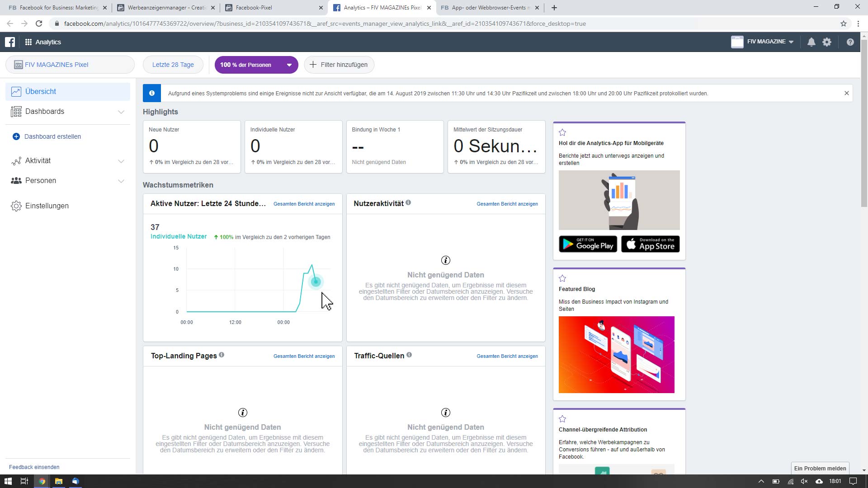Dismiss the system problem notice
The image size is (868, 488).
847,93
